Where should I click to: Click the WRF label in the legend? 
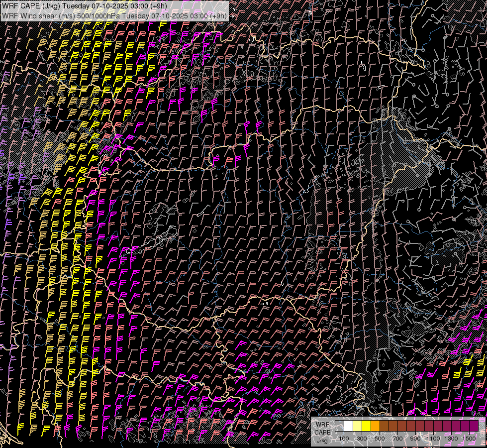(322, 425)
